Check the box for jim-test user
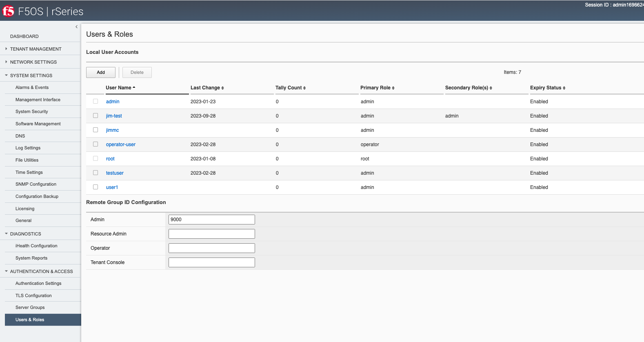This screenshot has width=644, height=342. click(x=95, y=115)
